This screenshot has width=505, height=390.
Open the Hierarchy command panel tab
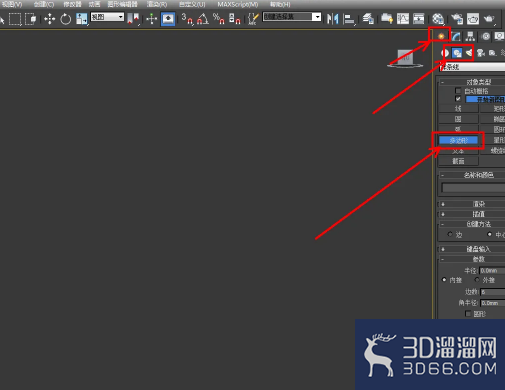tap(470, 36)
